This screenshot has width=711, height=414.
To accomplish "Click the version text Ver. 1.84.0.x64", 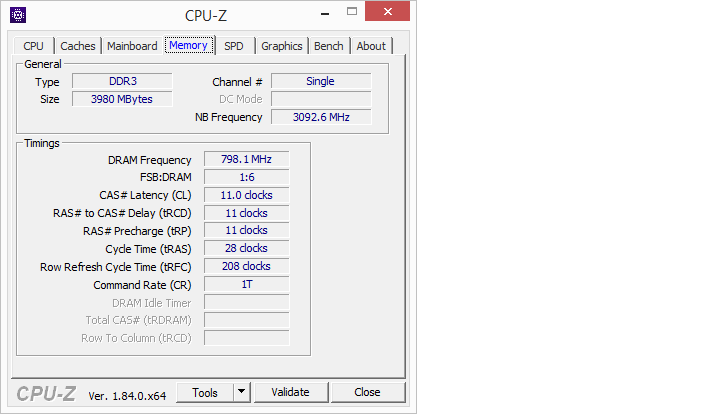I will (x=127, y=396).
